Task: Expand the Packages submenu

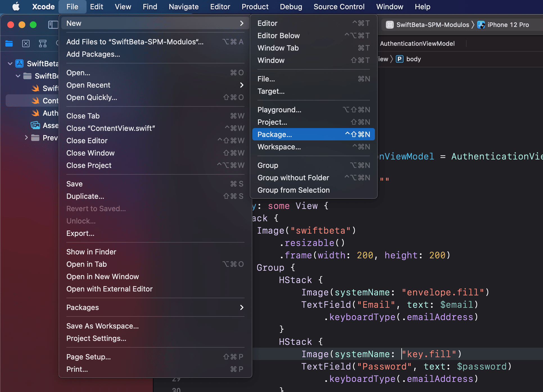Action: (155, 307)
